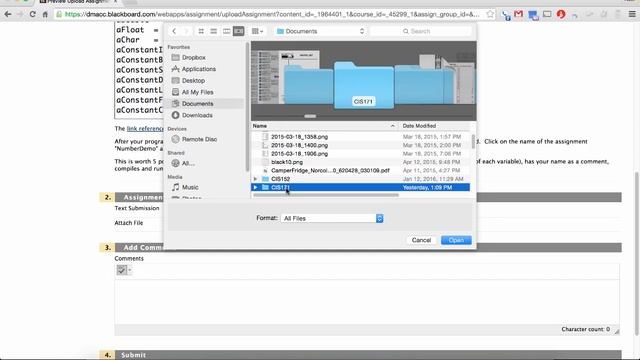Image resolution: width=640 pixels, height=360 pixels.
Task: Select the CIS152 folder row
Action: pos(360,179)
